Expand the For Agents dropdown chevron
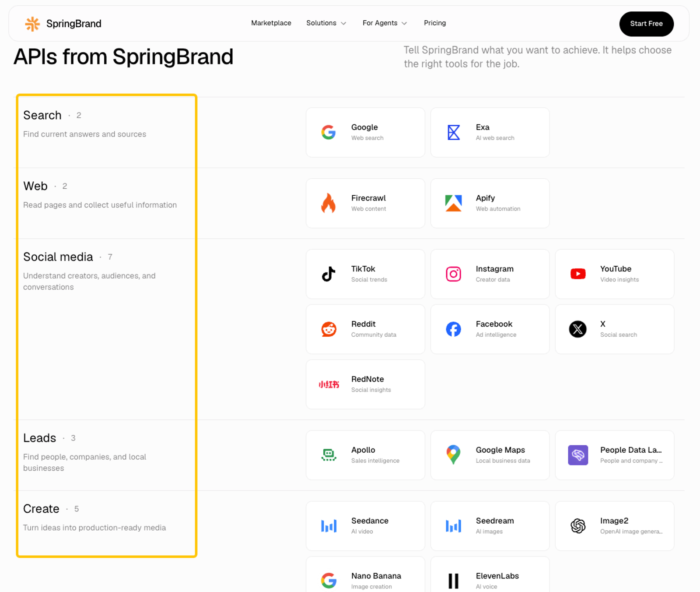Viewport: 700px width, 592px height. 404,23
